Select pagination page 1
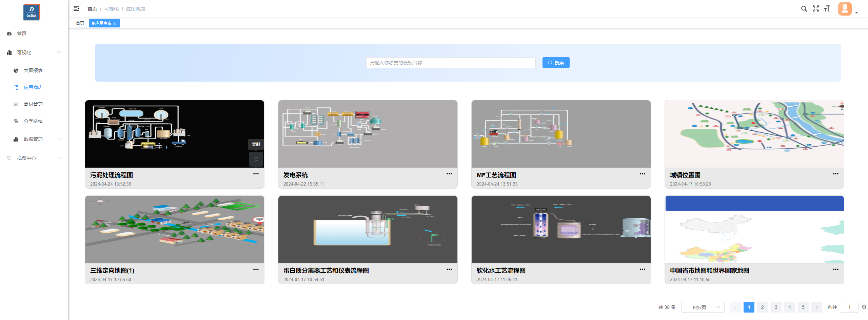Viewport: 868px width, 320px height. click(x=749, y=307)
